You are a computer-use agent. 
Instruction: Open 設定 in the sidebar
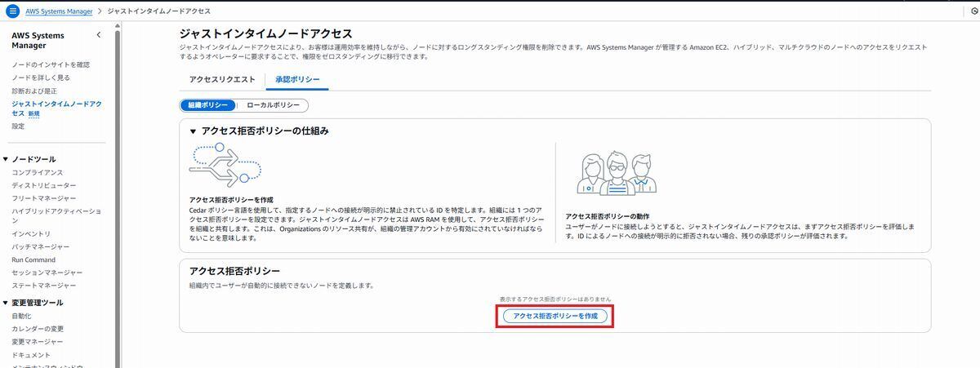click(18, 126)
